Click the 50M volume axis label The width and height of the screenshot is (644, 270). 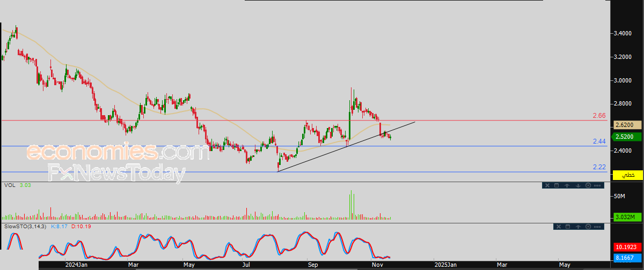pyautogui.click(x=619, y=196)
